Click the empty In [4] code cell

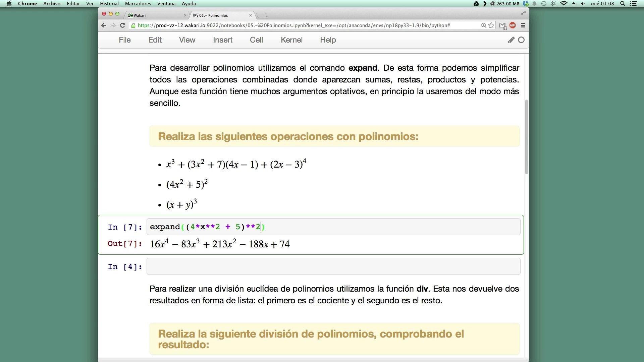tap(333, 266)
